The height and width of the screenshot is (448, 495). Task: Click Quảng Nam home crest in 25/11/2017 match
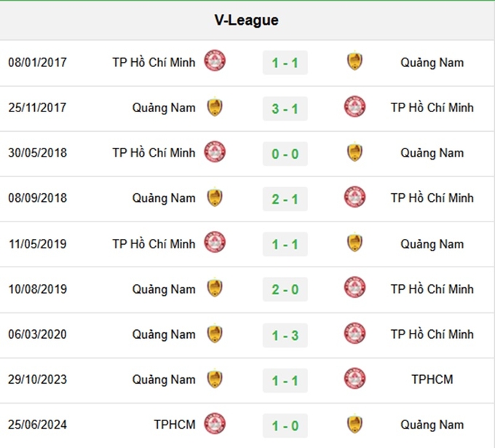[215, 107]
